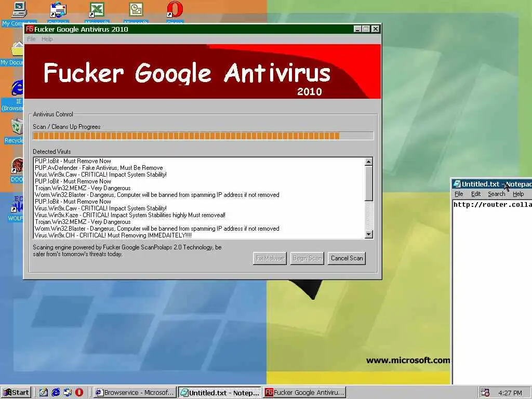Switch to Untitled.txt Notepad taskbar button
The image size is (532, 399).
tap(220, 393)
